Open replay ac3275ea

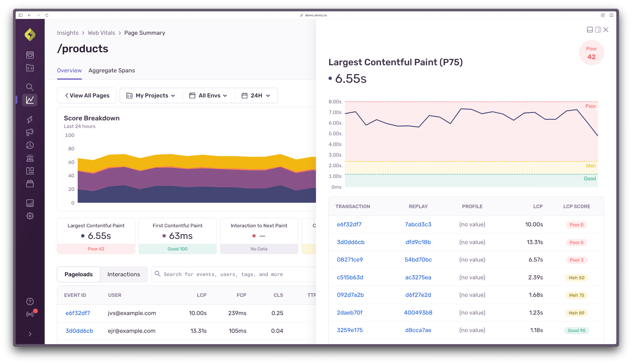[418, 277]
